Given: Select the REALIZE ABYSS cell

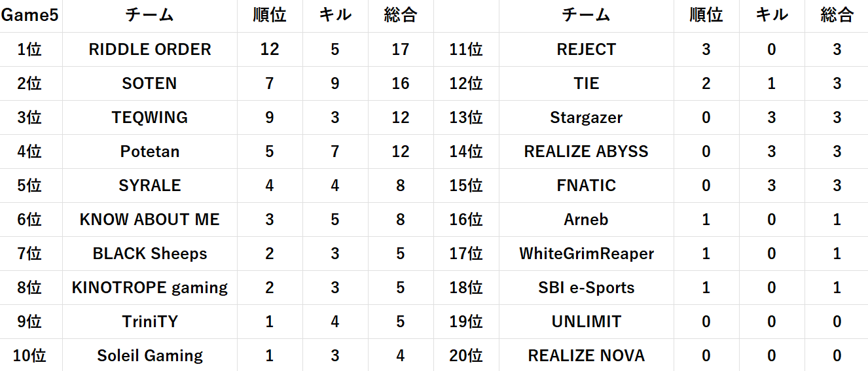Looking at the screenshot, I should click(587, 152).
